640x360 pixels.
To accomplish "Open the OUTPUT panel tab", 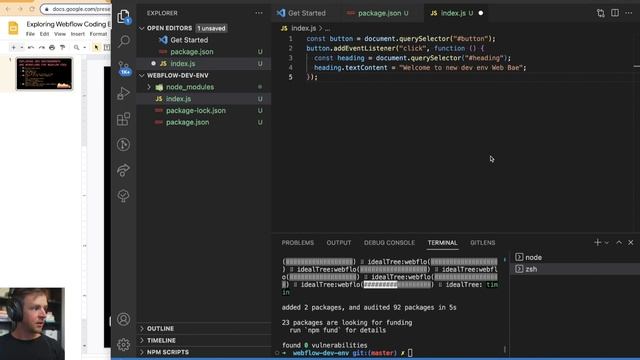I will pyautogui.click(x=339, y=242).
